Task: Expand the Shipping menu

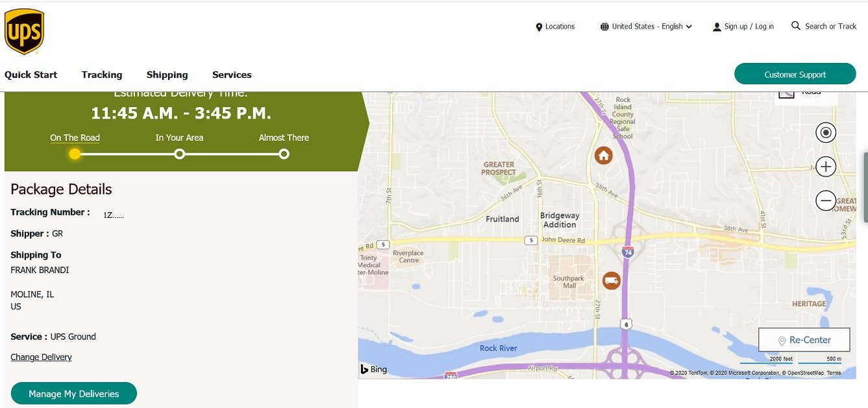Action: point(167,75)
